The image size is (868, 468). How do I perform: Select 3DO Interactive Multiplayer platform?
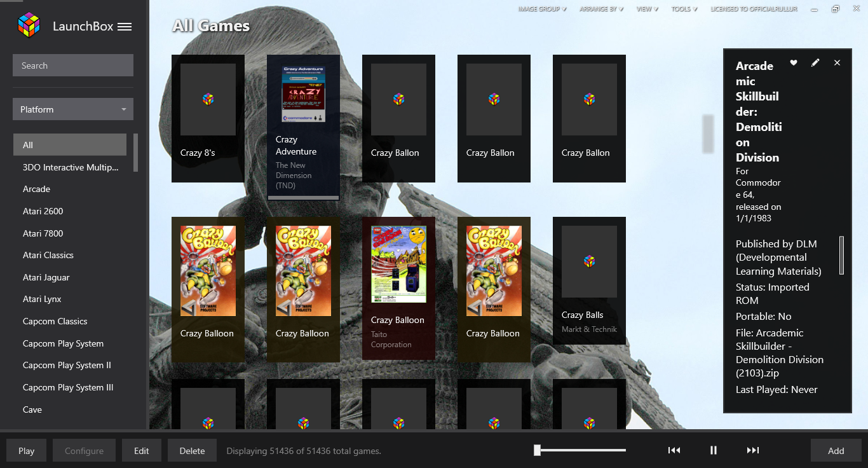pos(71,167)
